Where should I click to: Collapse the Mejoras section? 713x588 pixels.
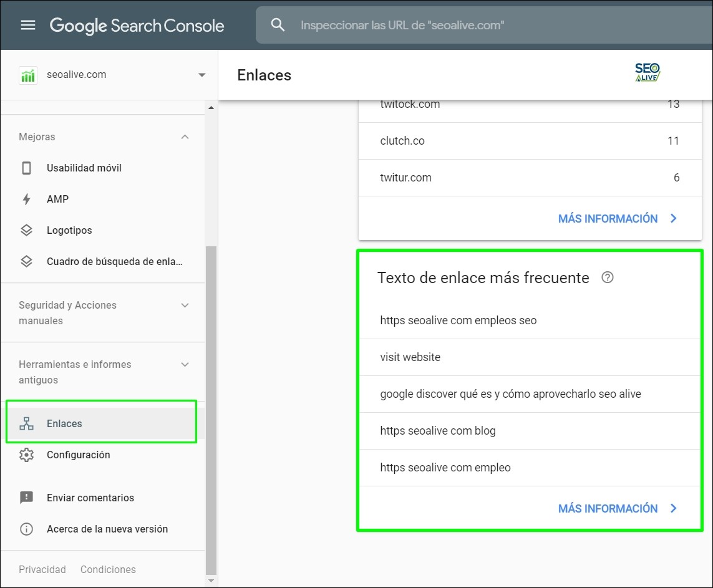185,137
